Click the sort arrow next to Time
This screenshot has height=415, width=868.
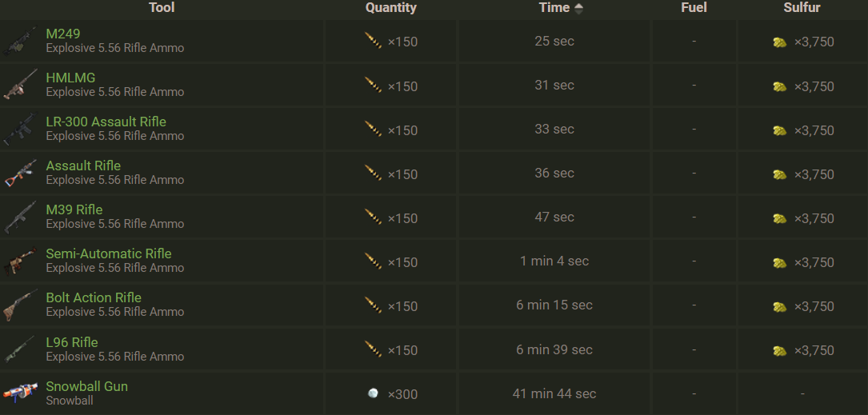(578, 9)
